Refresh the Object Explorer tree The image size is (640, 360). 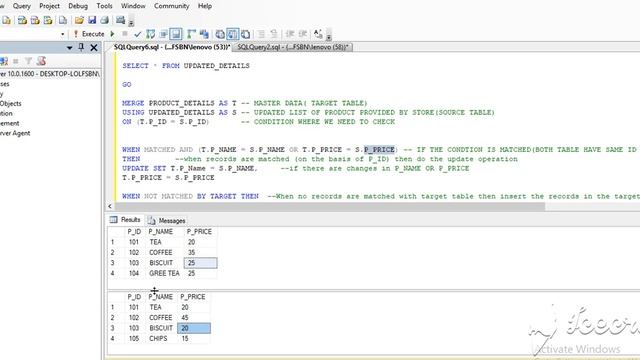[41, 61]
